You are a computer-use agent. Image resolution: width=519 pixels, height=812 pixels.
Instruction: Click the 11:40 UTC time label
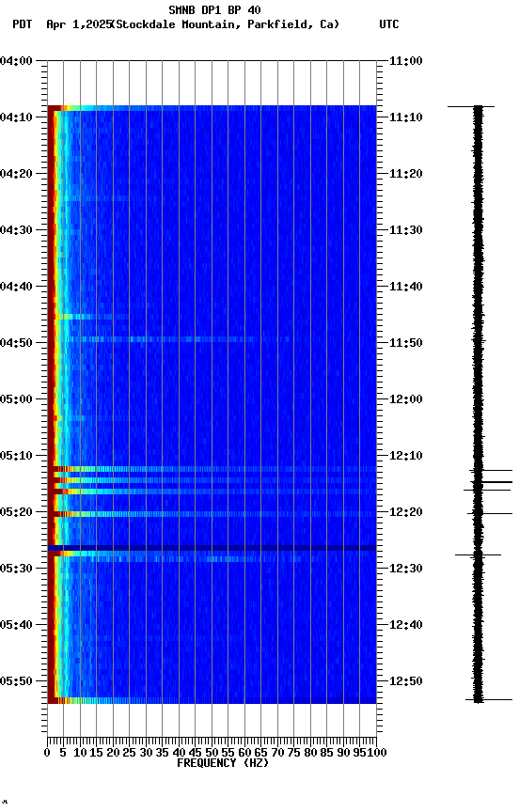click(406, 287)
